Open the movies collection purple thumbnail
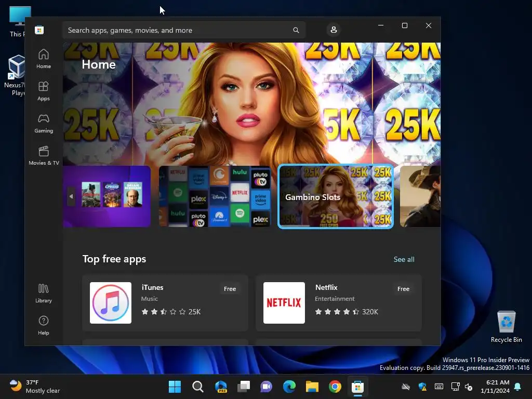Viewport: 532px width, 399px height. [x=107, y=196]
